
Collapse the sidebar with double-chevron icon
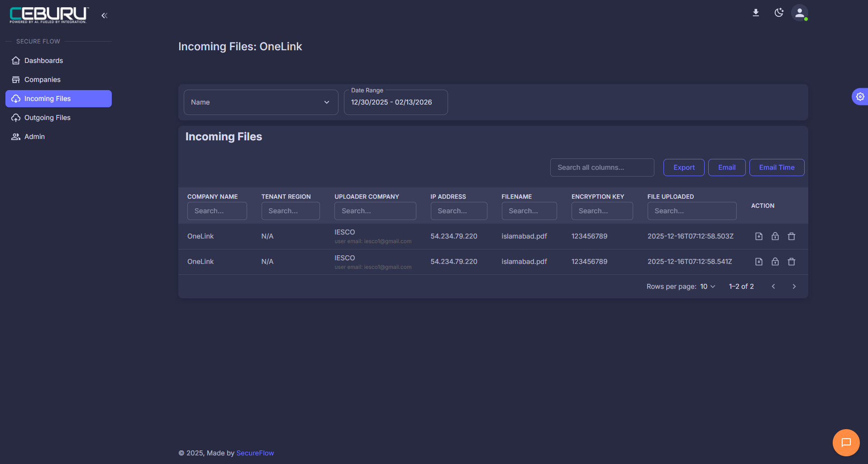105,15
